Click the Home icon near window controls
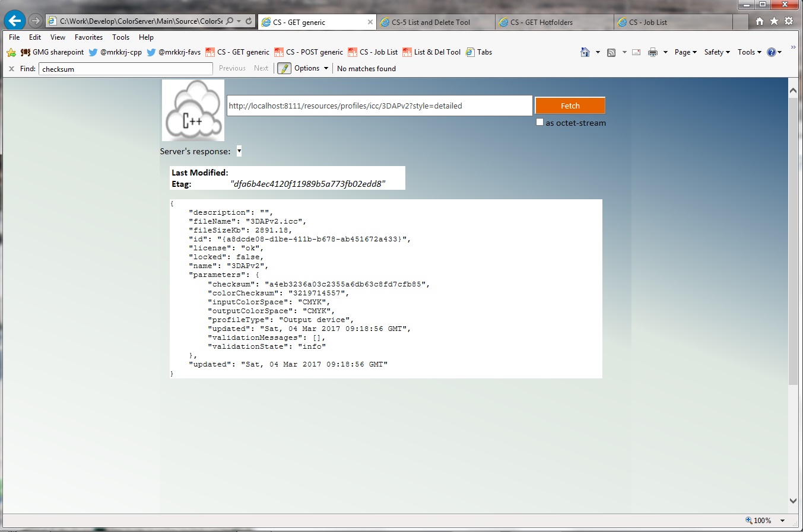 tap(760, 21)
